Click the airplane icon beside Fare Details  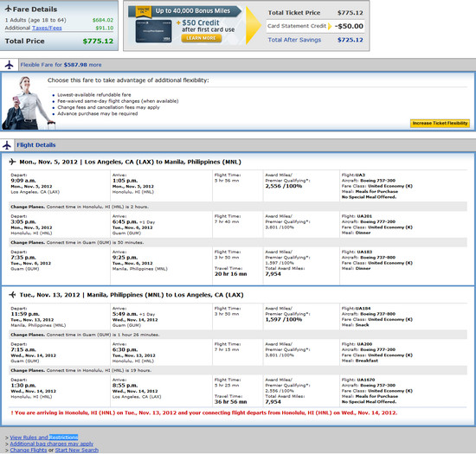8,9
